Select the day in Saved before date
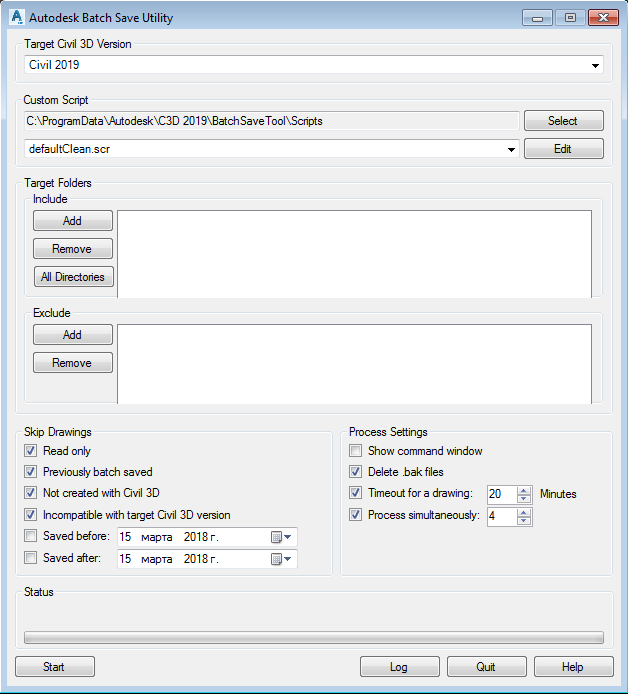Screen dimensions: 628x694 point(125,537)
